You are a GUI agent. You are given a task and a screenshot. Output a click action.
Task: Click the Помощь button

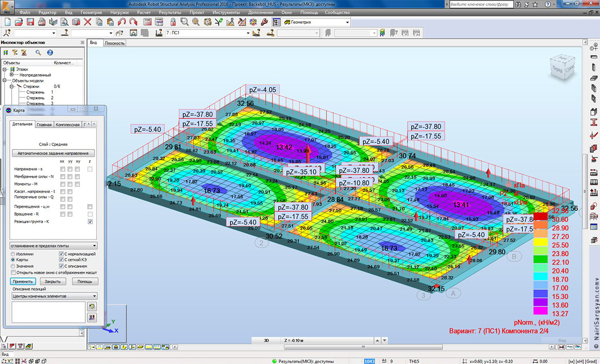click(84, 281)
